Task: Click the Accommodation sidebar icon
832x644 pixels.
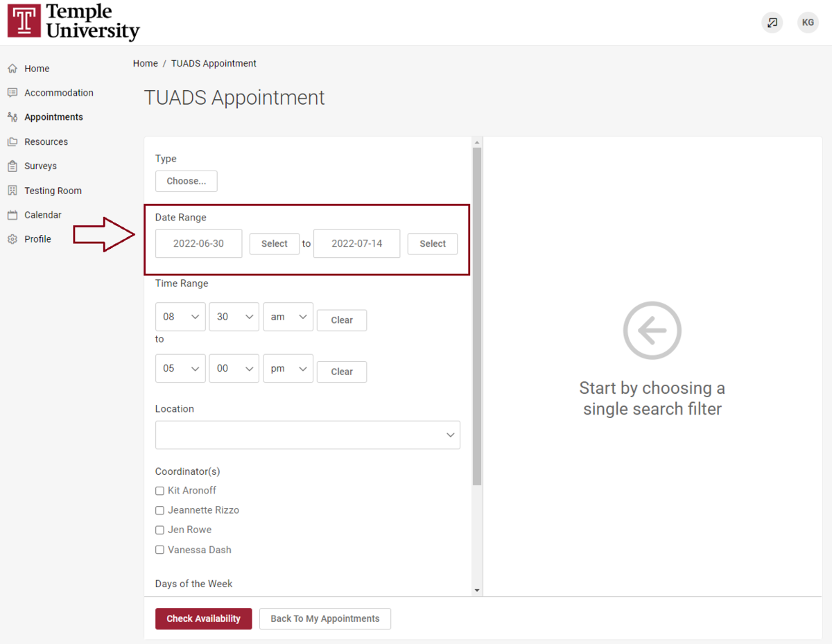Action: tap(12, 93)
